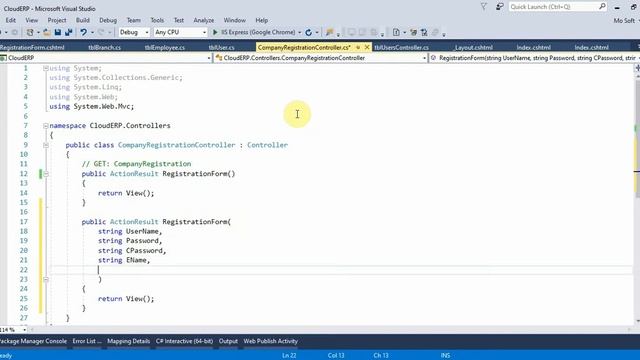The height and width of the screenshot is (360, 640).
Task: Click the Mo Soft account name
Action: pyautogui.click(x=624, y=20)
